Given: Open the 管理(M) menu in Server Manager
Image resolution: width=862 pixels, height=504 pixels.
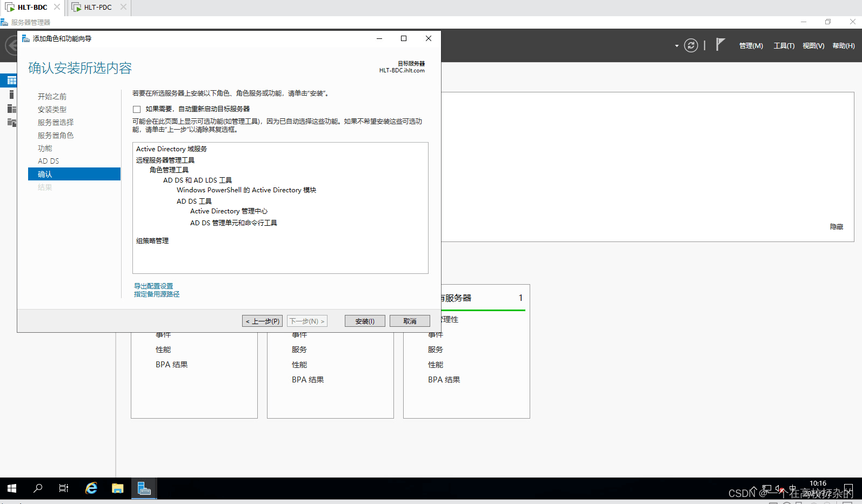Looking at the screenshot, I should coord(751,46).
